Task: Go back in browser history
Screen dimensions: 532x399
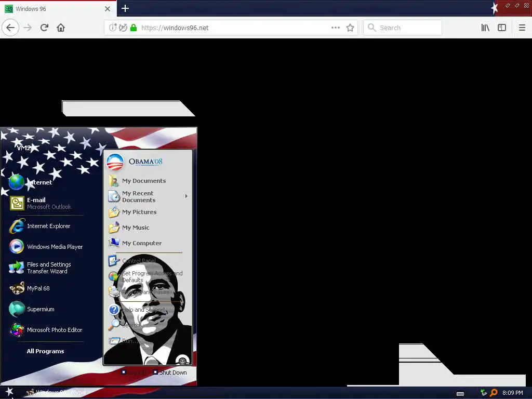Action: coord(10,28)
